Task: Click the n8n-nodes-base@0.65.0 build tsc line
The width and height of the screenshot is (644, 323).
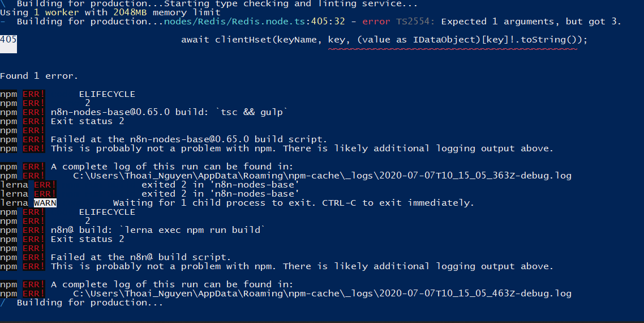Action: [169, 112]
